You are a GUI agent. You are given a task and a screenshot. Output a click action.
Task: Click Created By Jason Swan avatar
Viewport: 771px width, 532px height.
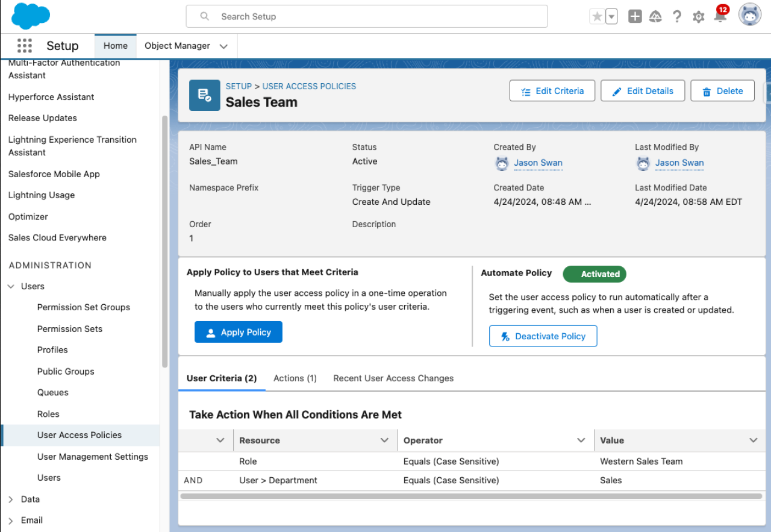(502, 163)
